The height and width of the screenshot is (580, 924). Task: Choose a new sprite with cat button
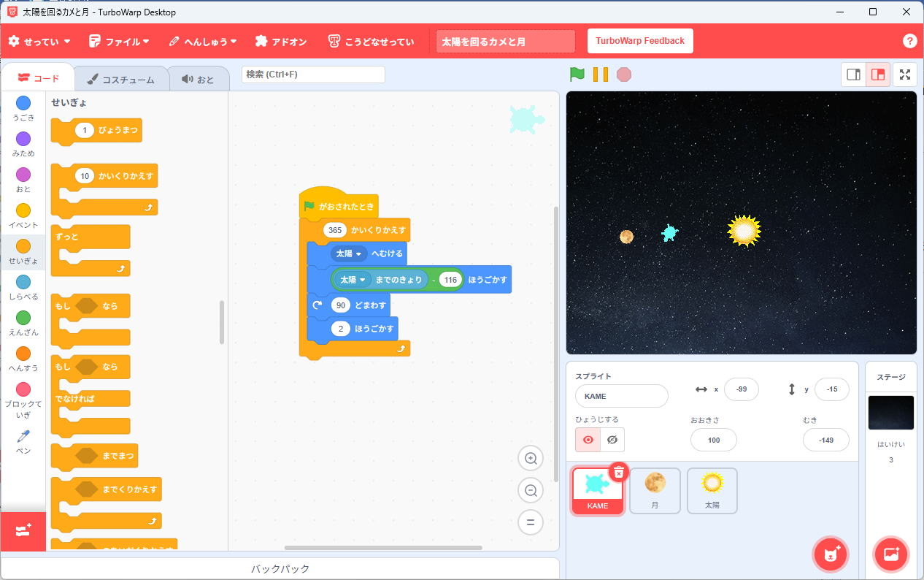click(831, 554)
